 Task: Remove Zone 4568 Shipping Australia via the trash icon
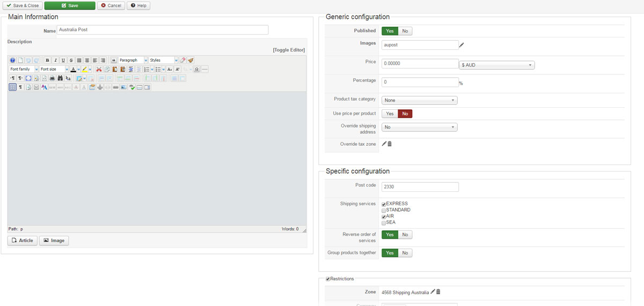438,292
